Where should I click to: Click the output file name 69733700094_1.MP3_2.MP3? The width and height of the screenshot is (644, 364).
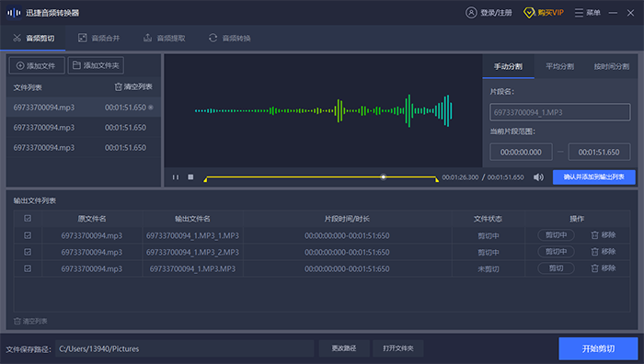coord(192,252)
